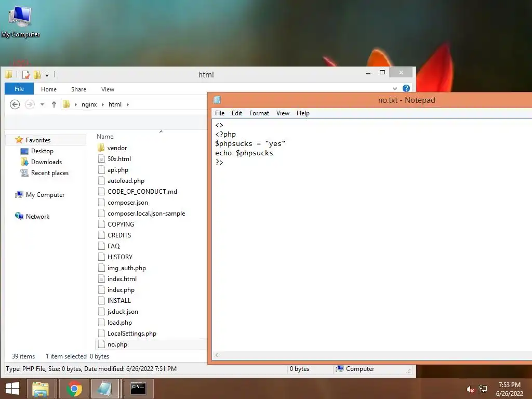Viewport: 532px width, 399px height.
Task: Open Explorer Help question mark icon
Action: coord(406,88)
